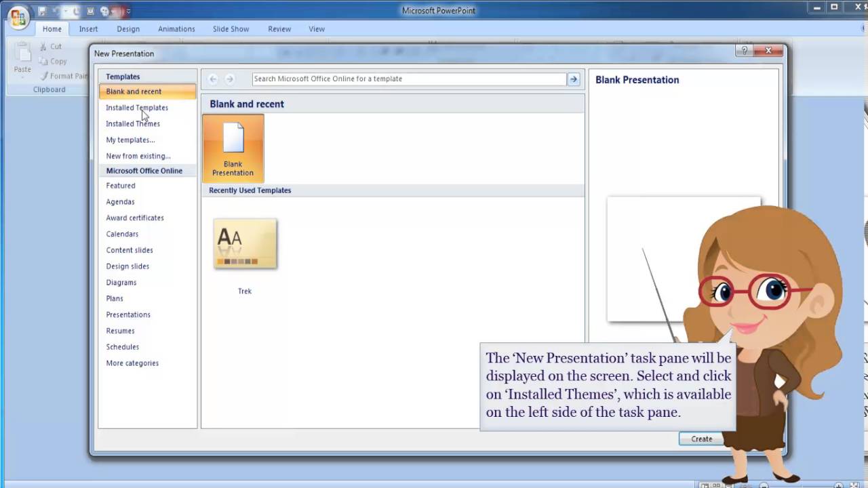868x488 pixels.
Task: Open the Slide Show ribbon tab
Action: (231, 29)
